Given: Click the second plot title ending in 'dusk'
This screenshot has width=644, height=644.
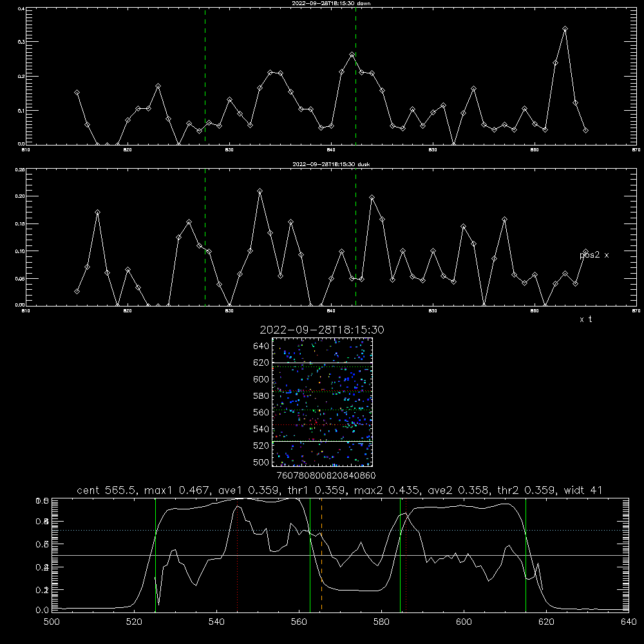Looking at the screenshot, I should click(x=331, y=164).
